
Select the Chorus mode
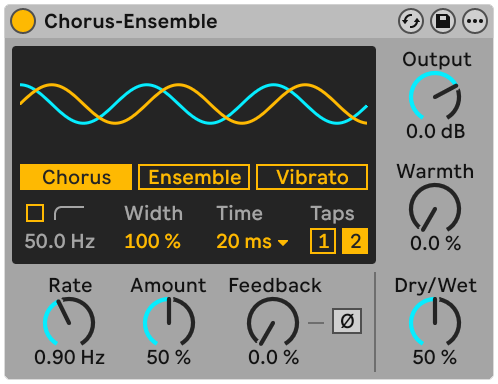[76, 177]
